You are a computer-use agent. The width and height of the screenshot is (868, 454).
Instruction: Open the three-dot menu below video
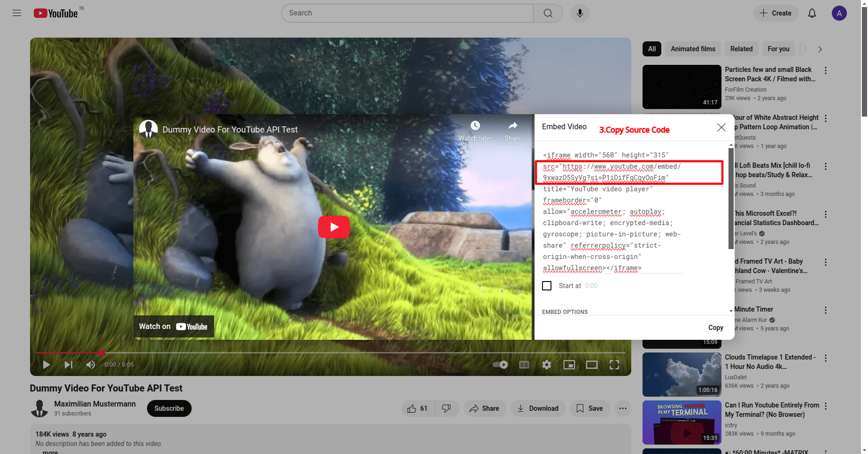tap(622, 408)
